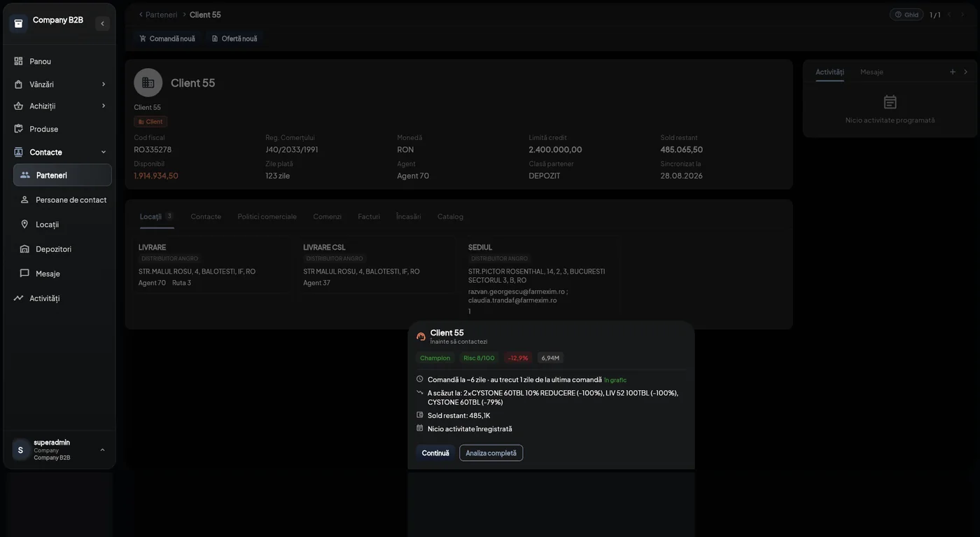Screen dimensions: 980x537
Task: Click the Company B2B logo icon
Action: pyautogui.click(x=18, y=23)
